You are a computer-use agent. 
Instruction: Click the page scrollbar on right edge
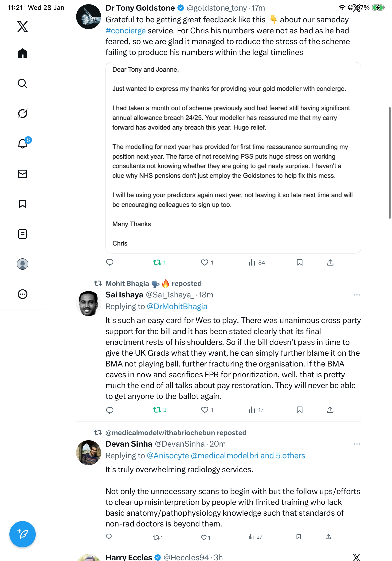pos(390,163)
